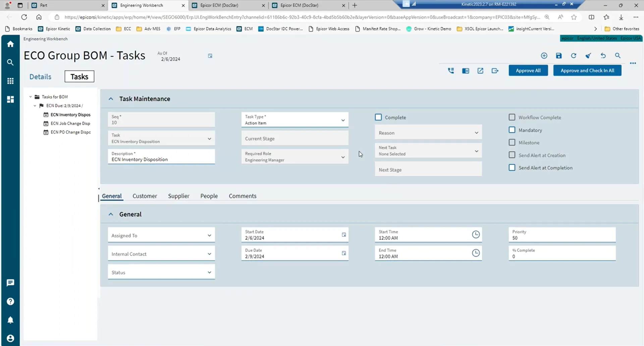Image resolution: width=644 pixels, height=346 pixels.
Task: Open the Task Type dropdown
Action: [343, 120]
